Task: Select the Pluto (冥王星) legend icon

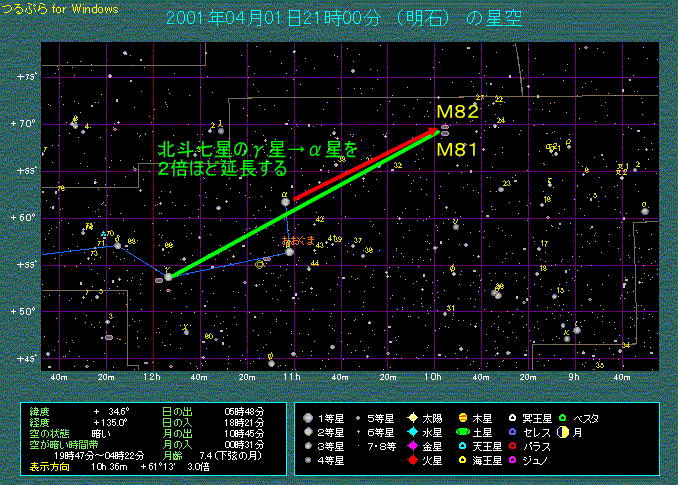Action: coord(512,418)
